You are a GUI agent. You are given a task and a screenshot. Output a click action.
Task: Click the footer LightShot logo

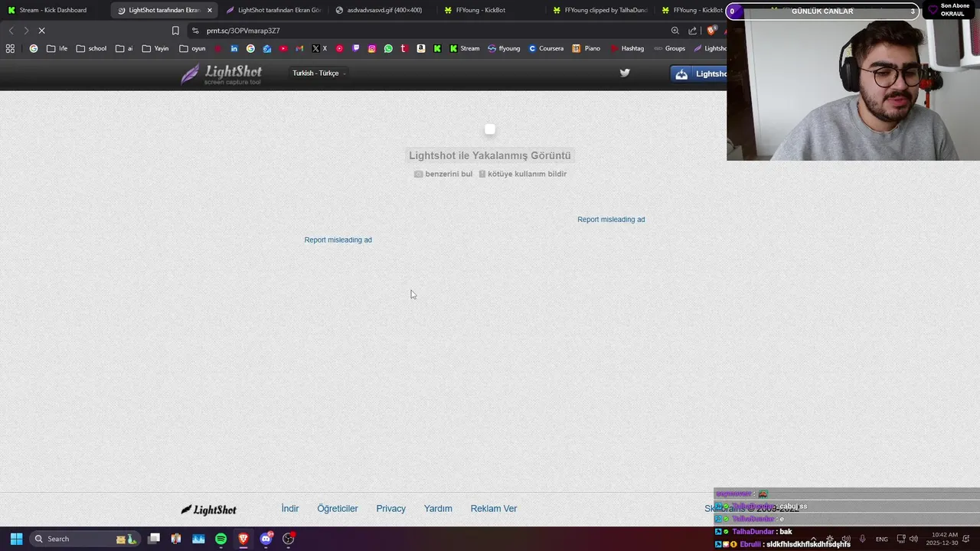click(208, 510)
